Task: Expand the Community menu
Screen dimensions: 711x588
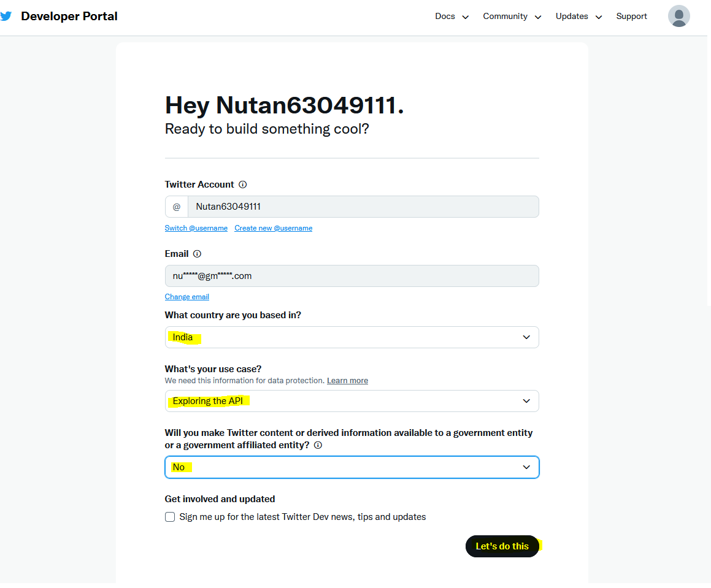Action: pos(512,17)
